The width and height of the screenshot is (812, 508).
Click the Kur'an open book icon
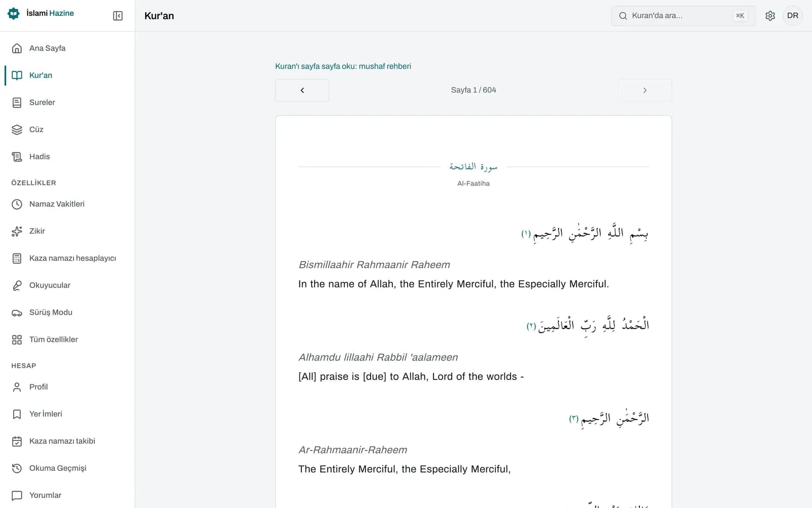[x=17, y=75]
